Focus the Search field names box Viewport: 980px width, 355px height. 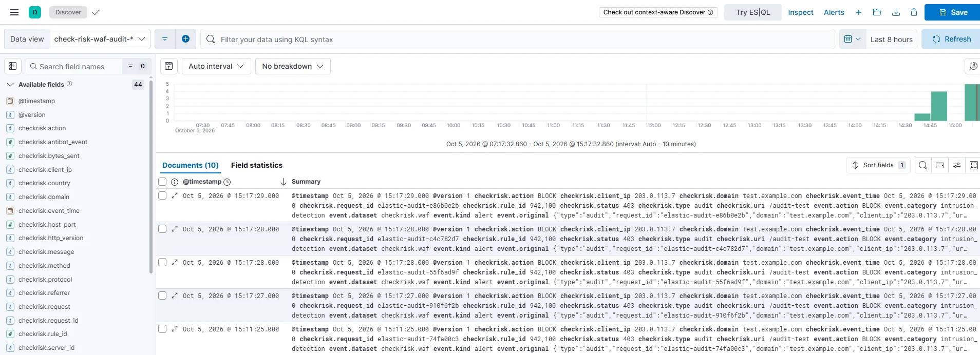click(x=74, y=66)
